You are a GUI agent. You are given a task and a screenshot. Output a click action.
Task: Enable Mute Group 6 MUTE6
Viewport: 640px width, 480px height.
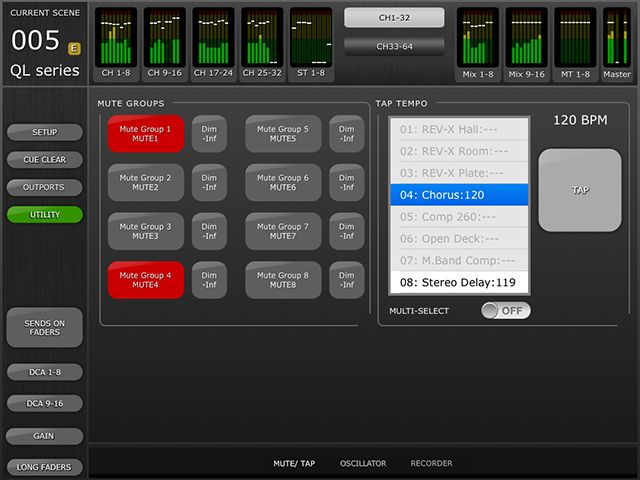click(x=283, y=183)
